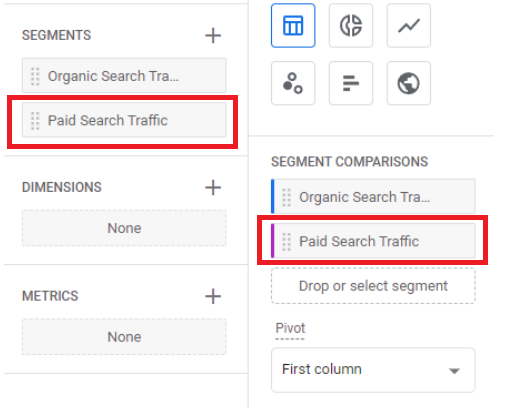Select Paid Search Traffic in Segment Comparisons
This screenshot has height=408, width=520.
coord(373,241)
